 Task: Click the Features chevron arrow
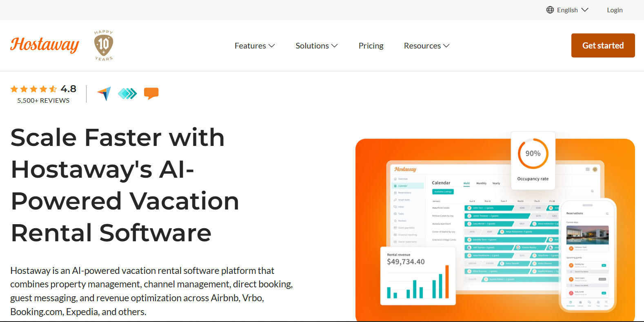272,46
